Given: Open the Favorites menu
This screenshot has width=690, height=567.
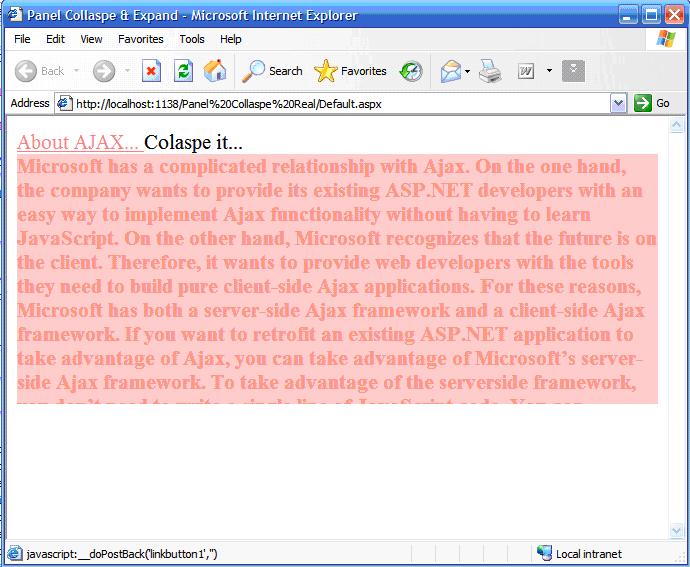Looking at the screenshot, I should tap(140, 39).
